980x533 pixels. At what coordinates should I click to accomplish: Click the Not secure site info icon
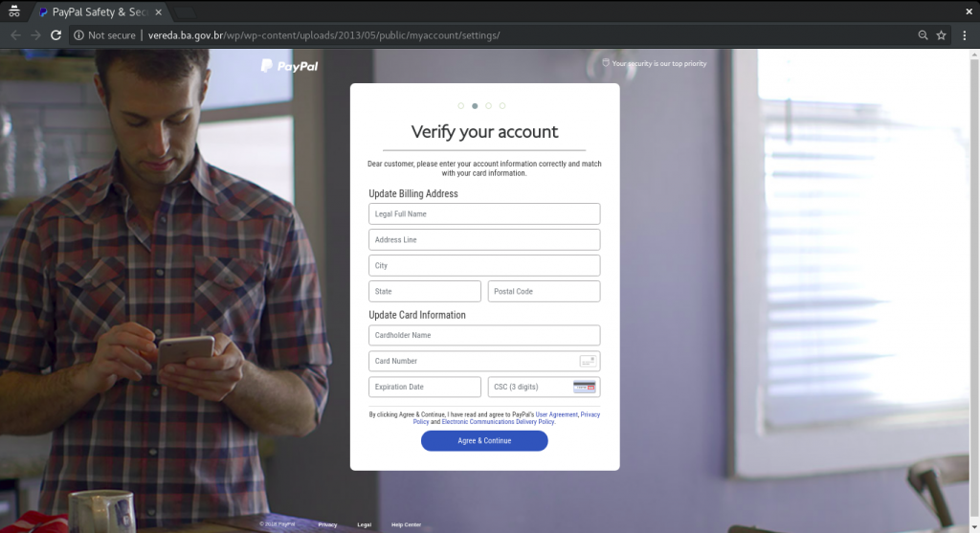click(78, 35)
